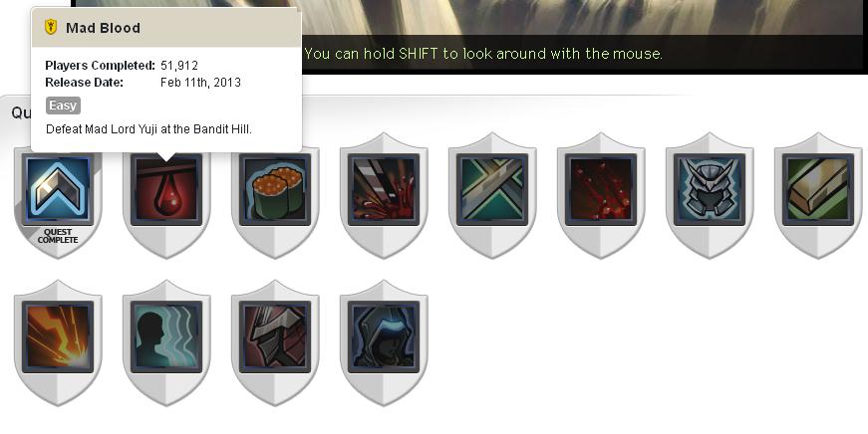
Task: Click the Players Completed count 51,912
Action: click(179, 66)
